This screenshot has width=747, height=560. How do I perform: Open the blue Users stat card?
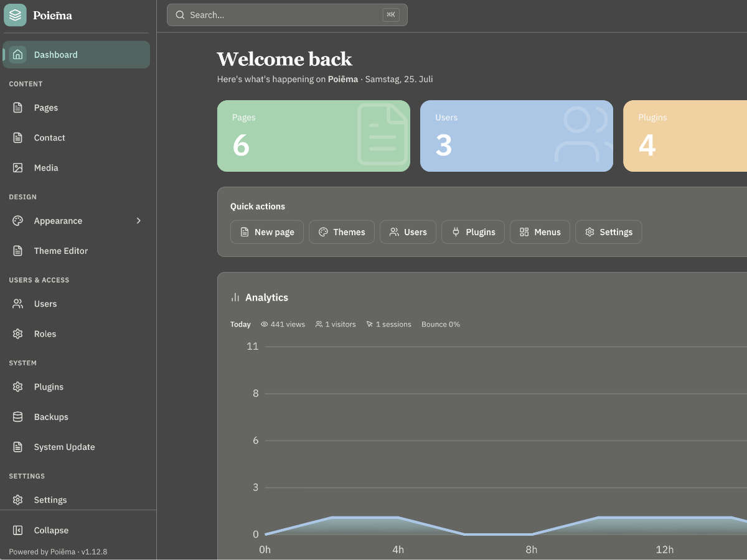tap(517, 136)
